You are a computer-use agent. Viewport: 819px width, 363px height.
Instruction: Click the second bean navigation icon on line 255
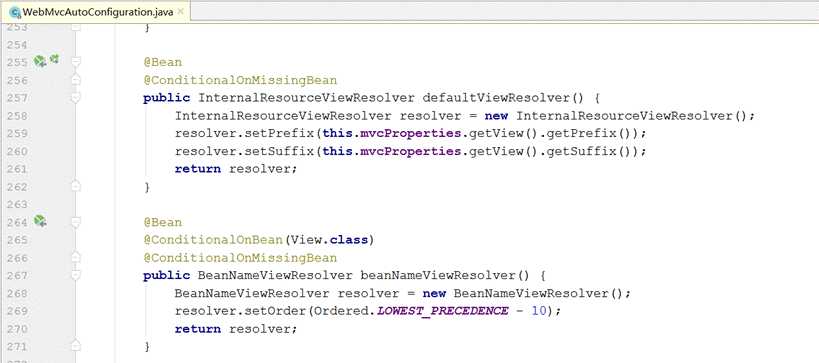click(54, 60)
